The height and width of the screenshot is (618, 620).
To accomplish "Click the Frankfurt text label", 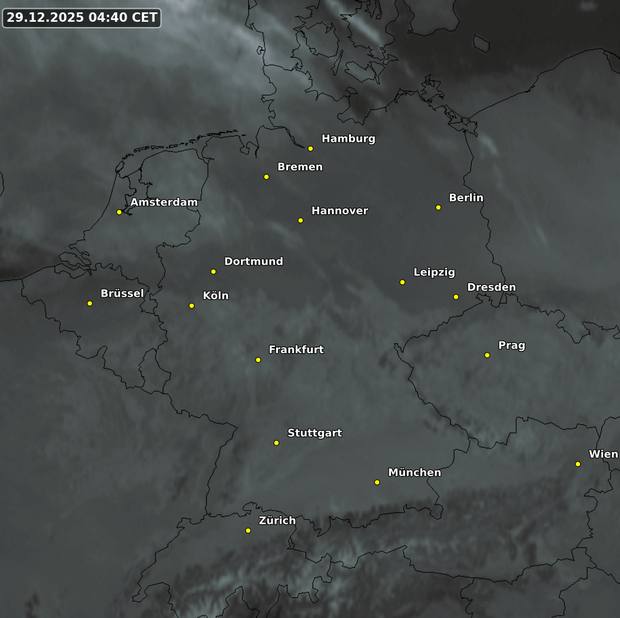I will (x=296, y=350).
